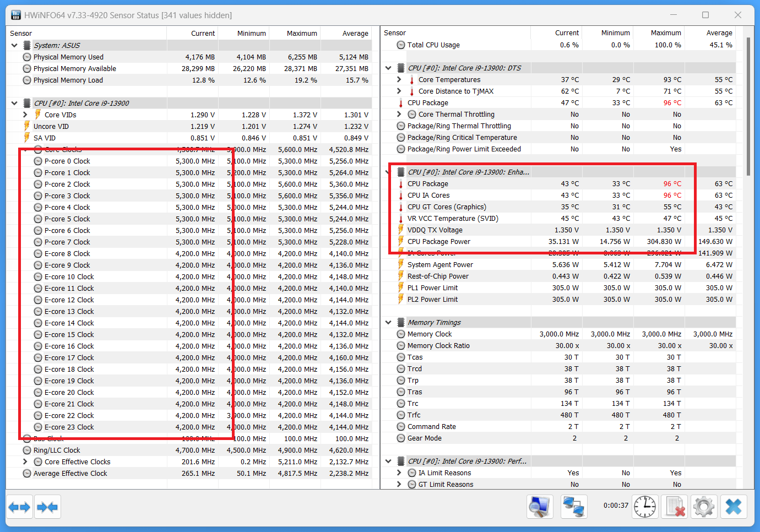Screen dimensions: 760x532
Task: Select the CPU Package Power row
Action: [558, 242]
